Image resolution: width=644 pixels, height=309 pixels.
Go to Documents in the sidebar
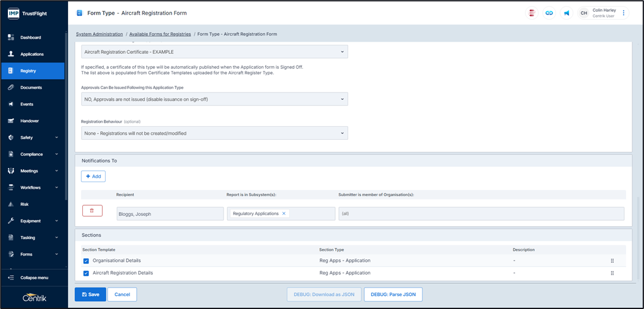tap(31, 88)
